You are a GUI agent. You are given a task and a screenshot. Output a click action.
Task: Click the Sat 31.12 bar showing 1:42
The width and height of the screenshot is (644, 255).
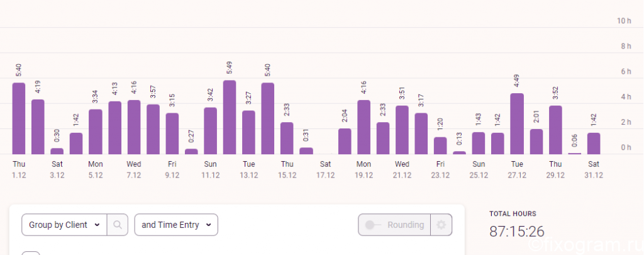coord(594,144)
